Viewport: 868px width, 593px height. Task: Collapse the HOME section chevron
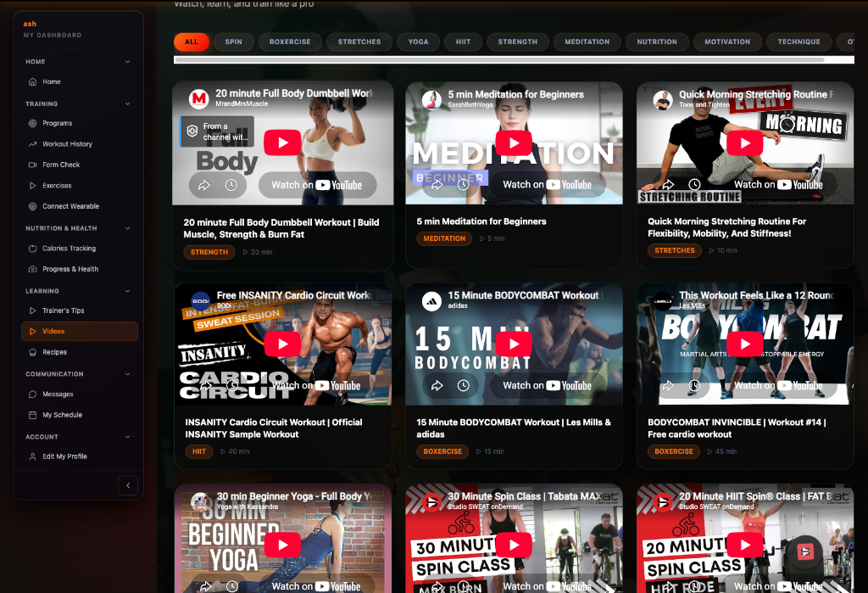click(x=128, y=62)
